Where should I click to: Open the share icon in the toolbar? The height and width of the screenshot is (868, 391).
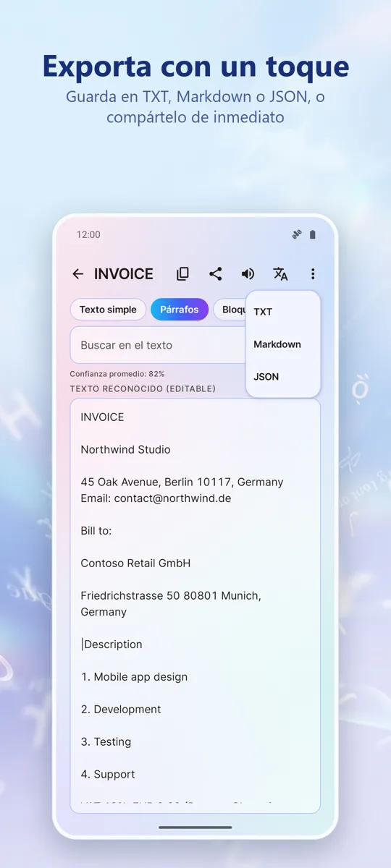[x=215, y=274]
